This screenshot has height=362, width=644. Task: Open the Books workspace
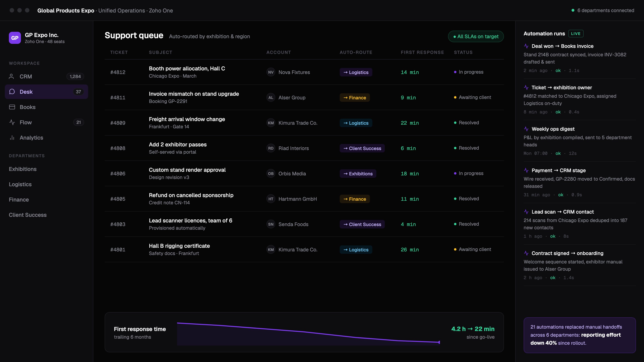coord(46,107)
